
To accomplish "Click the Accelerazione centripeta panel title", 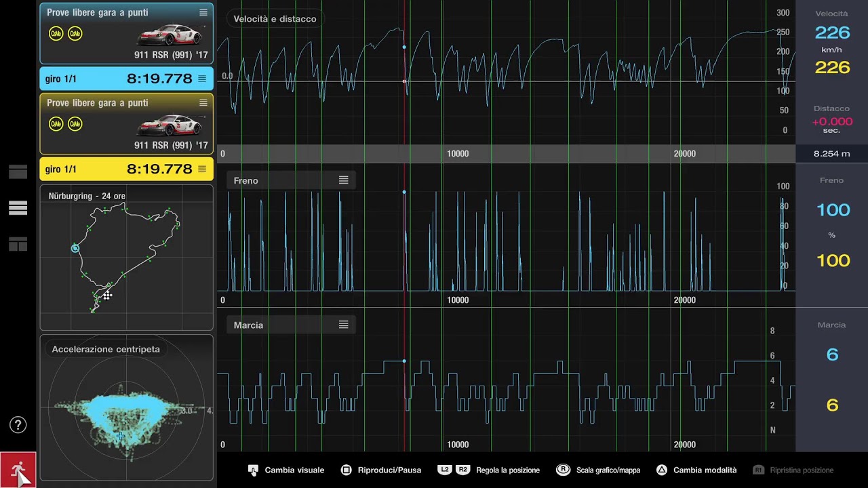I will click(106, 349).
